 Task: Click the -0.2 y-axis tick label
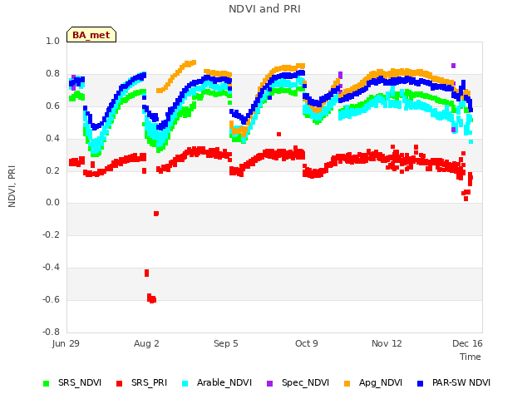(51, 234)
